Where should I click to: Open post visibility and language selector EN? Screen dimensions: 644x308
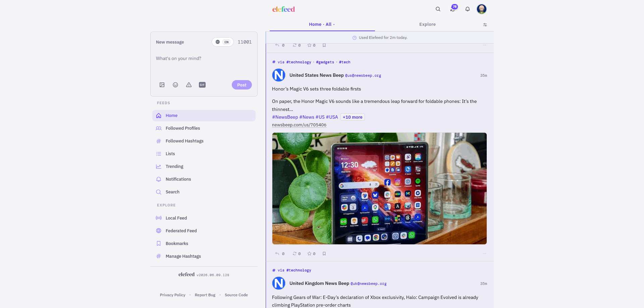coord(223,42)
